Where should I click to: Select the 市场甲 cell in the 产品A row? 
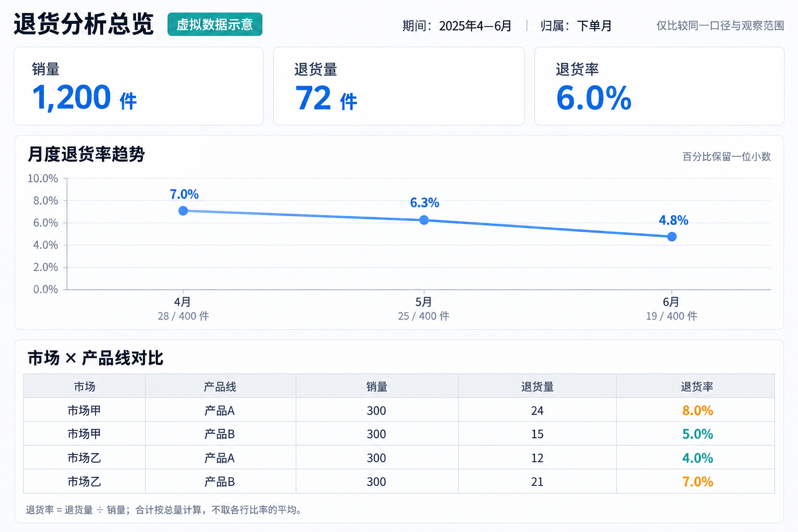[84, 410]
